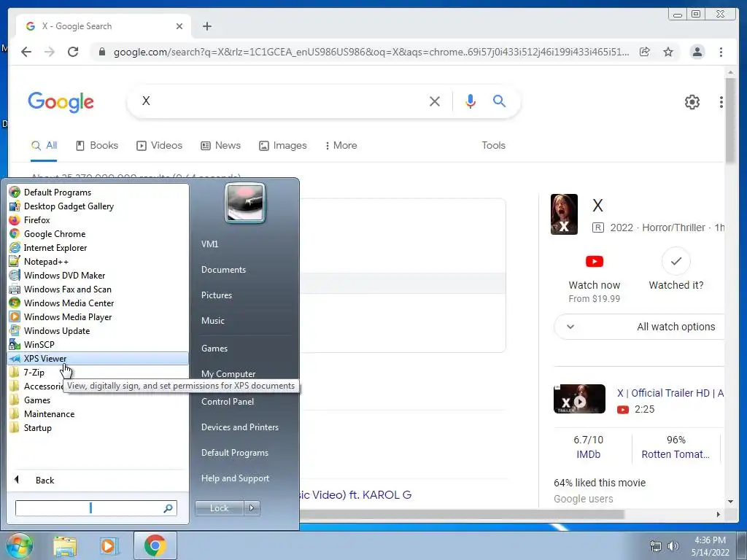747x560 pixels.
Task: Click the Chrome back arrow
Action: tap(26, 52)
